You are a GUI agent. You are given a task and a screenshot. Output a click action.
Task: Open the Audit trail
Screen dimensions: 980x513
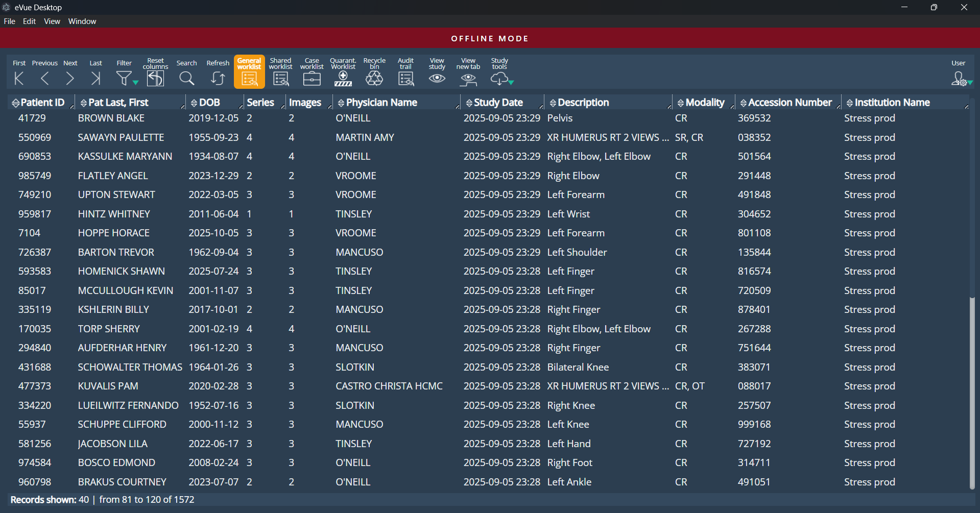(x=405, y=78)
